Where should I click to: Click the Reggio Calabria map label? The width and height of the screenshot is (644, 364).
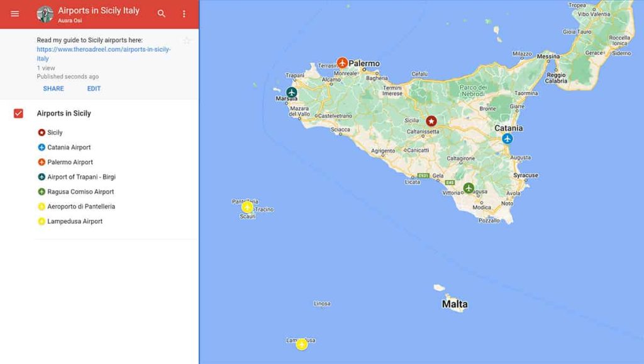pyautogui.click(x=556, y=78)
